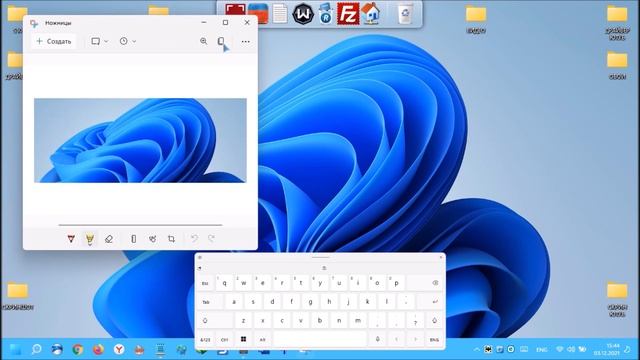Viewport: 640px width, 360px height.
Task: Tap the Tab key on touch keyboard
Action: (210, 302)
